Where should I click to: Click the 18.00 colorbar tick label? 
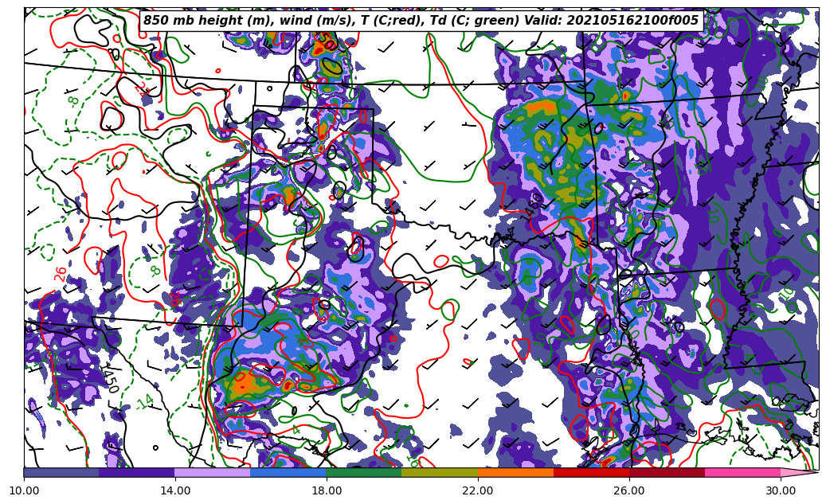tap(327, 490)
